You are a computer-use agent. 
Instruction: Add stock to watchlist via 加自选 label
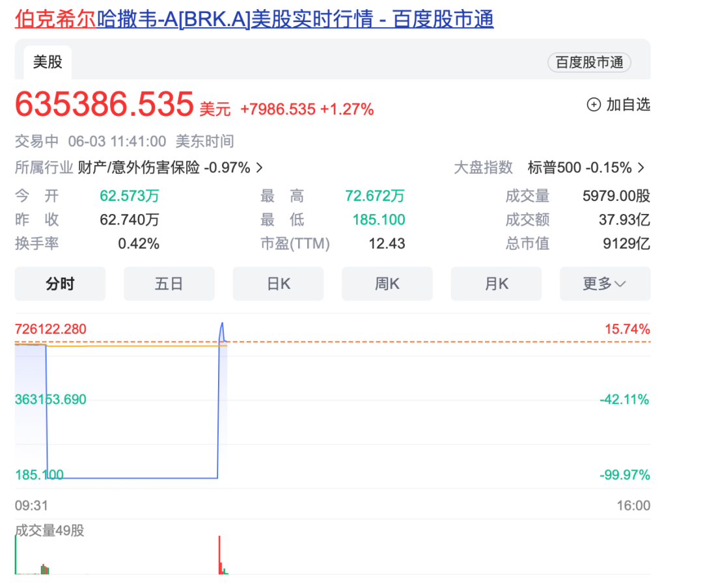tap(628, 105)
